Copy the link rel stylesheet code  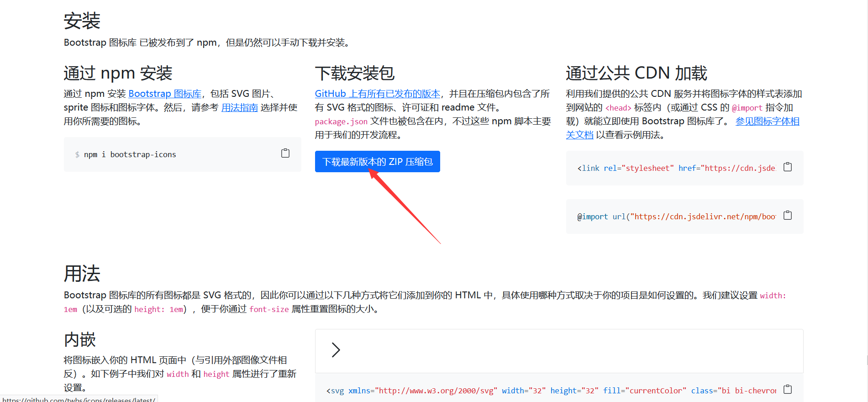788,167
